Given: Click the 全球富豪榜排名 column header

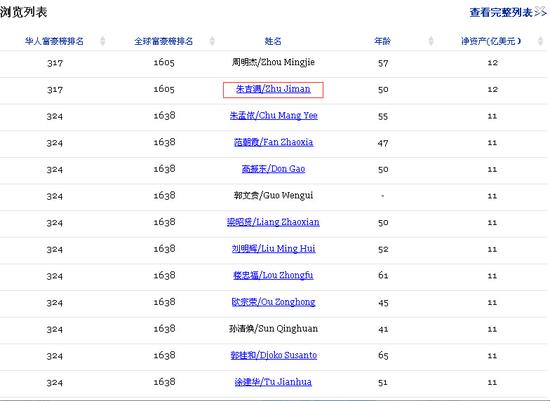Looking at the screenshot, I should (x=163, y=41).
